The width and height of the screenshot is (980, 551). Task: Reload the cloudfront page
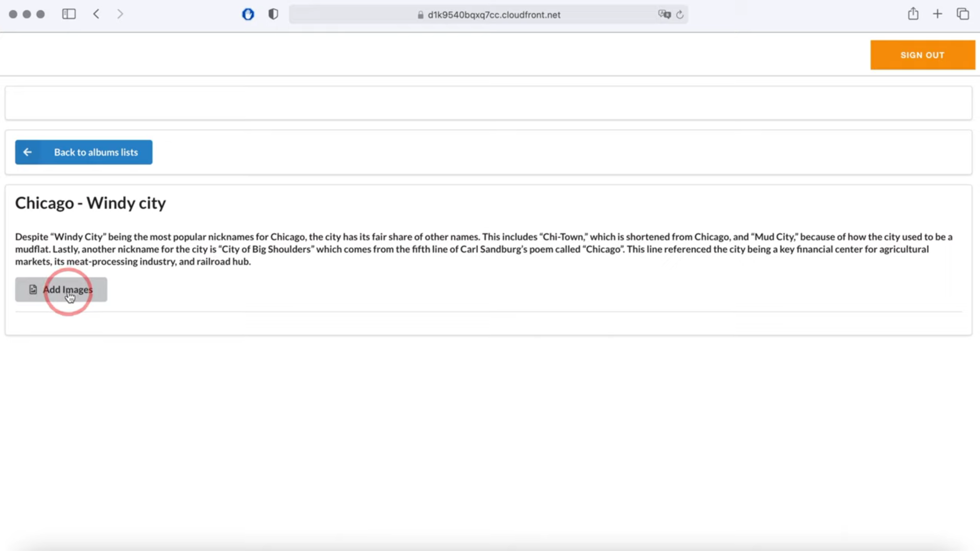(x=680, y=15)
